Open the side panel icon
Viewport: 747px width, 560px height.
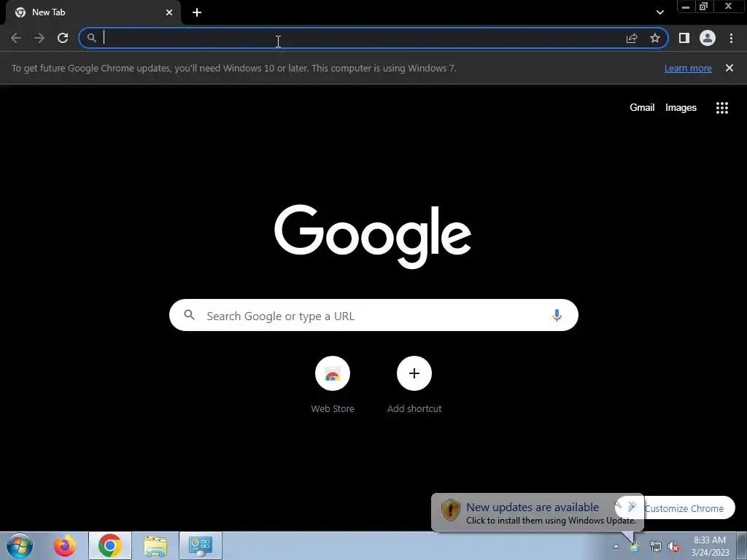click(684, 38)
